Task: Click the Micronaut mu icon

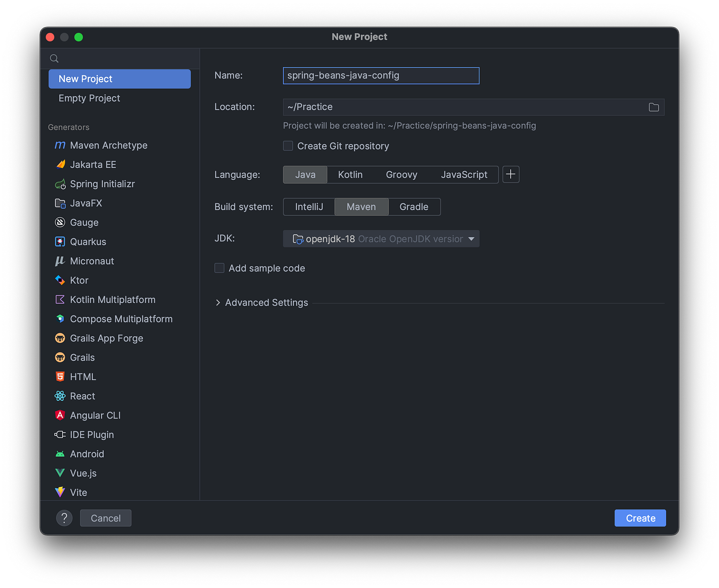Action: click(x=60, y=261)
